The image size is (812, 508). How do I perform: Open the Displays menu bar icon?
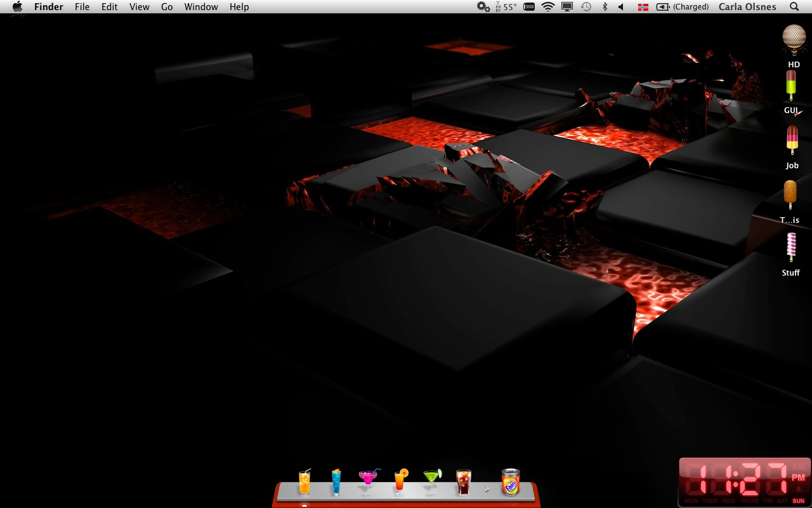pyautogui.click(x=567, y=7)
